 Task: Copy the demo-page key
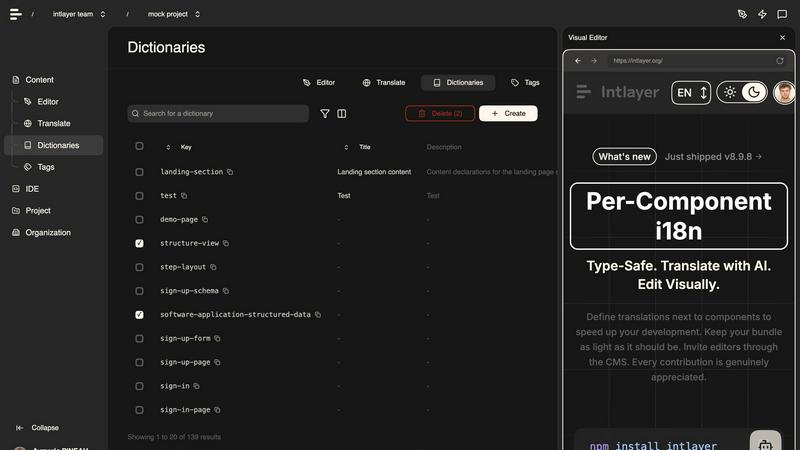coord(205,219)
